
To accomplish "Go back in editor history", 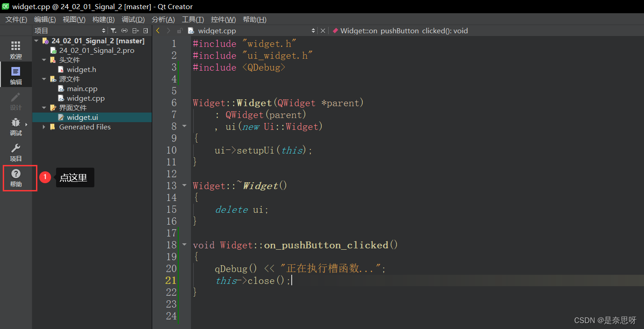I will tap(158, 31).
